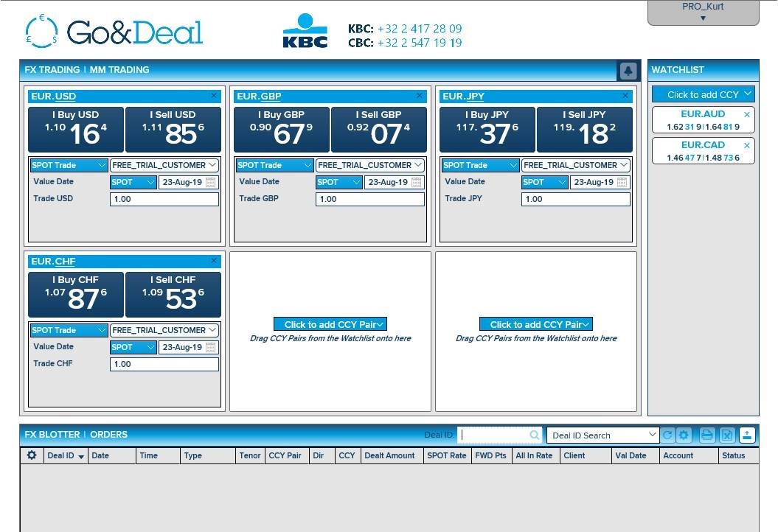Close the EUR.GBP trading tile
The width and height of the screenshot is (778, 532).
[420, 96]
